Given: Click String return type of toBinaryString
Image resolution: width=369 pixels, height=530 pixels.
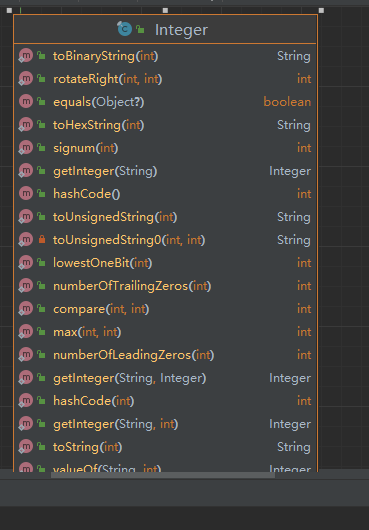Looking at the screenshot, I should coord(294,56).
